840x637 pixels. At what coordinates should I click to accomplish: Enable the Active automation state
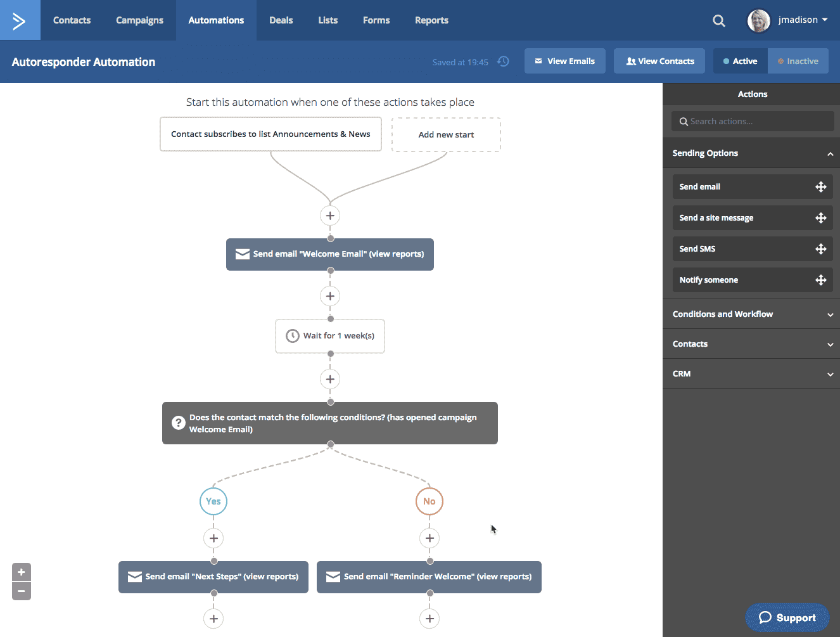pyautogui.click(x=740, y=60)
